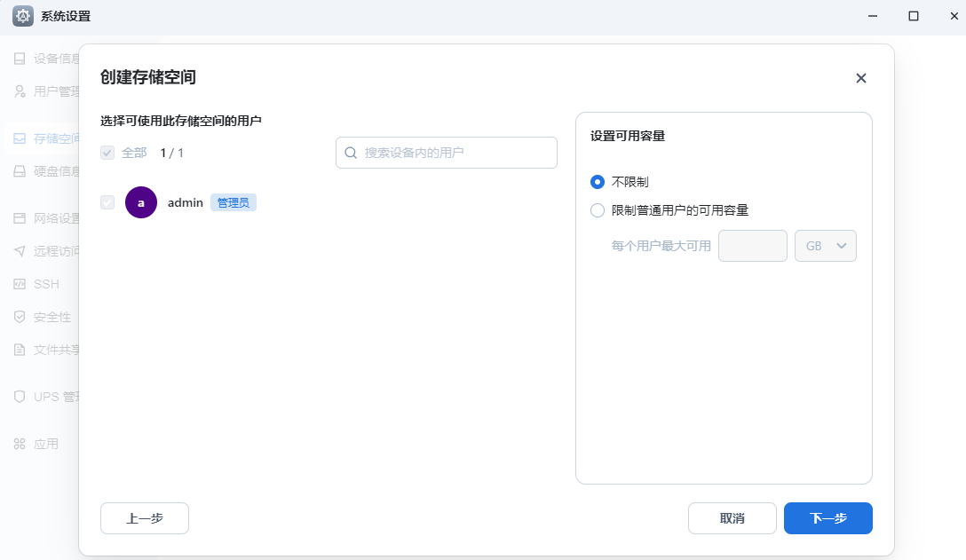Click the admin username text
Screen dimensions: 966x560
(x=186, y=202)
